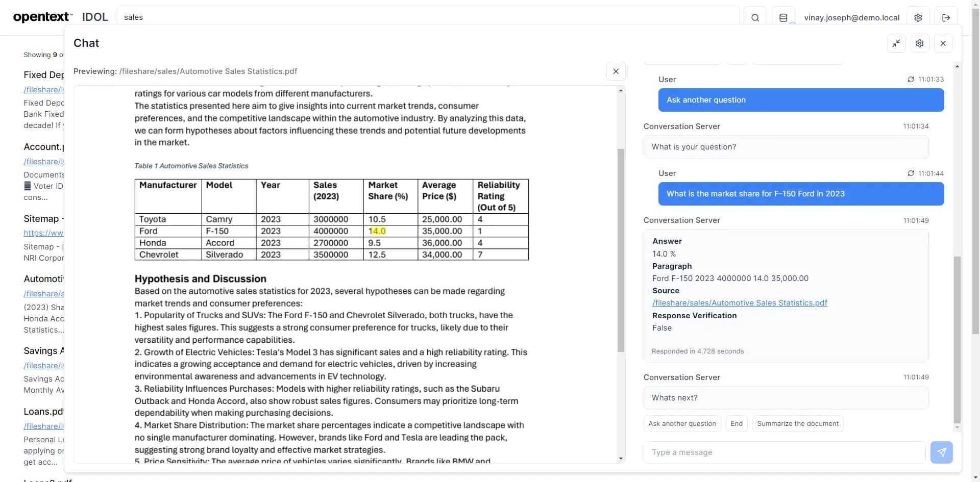Resend the 11:01:33 user message
The height and width of the screenshot is (482, 980).
pos(911,80)
